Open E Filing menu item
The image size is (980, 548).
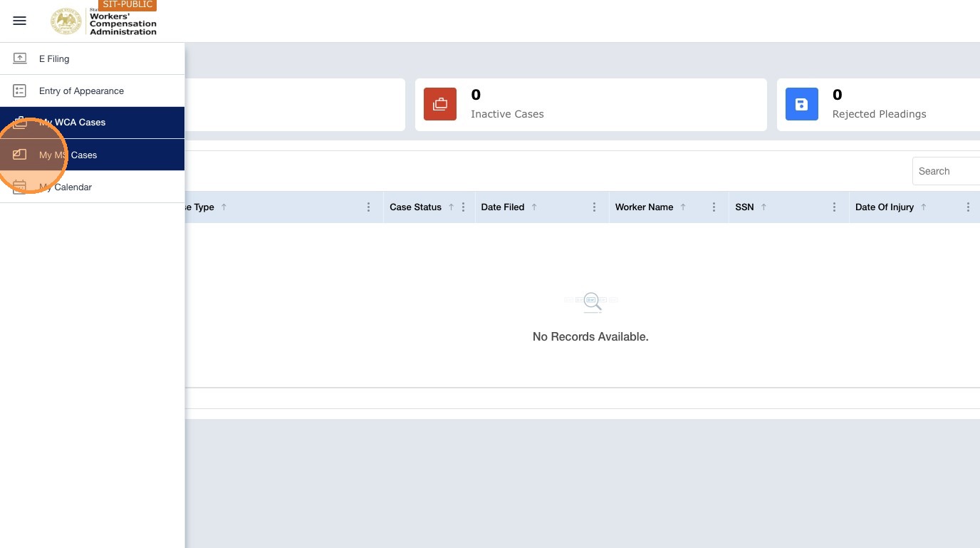click(x=93, y=58)
